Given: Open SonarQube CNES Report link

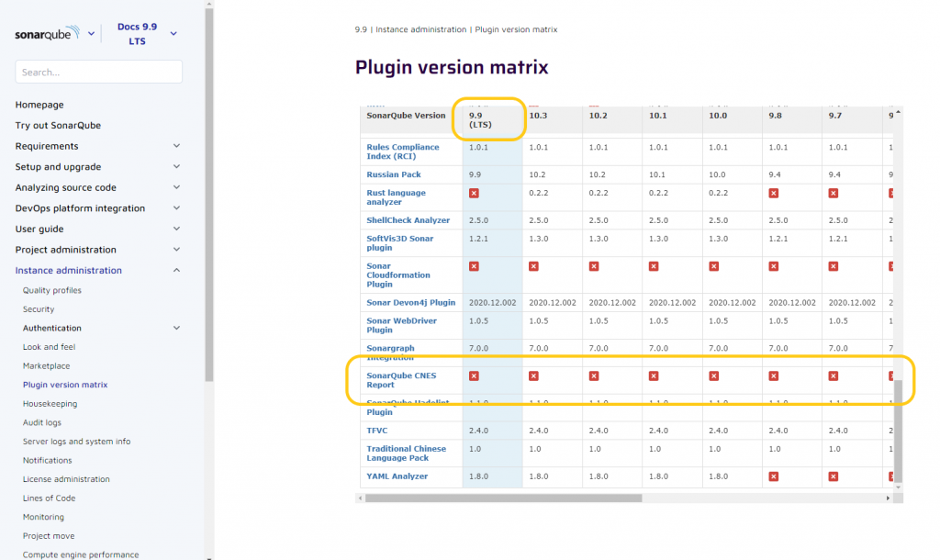Looking at the screenshot, I should [x=401, y=380].
